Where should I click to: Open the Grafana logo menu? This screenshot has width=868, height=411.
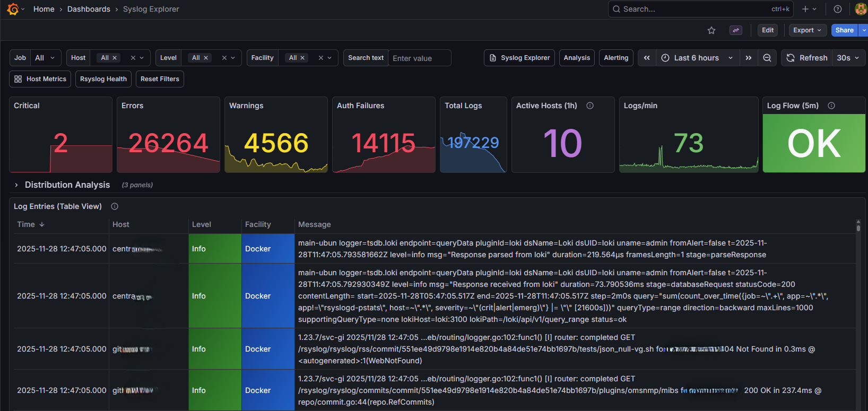13,9
